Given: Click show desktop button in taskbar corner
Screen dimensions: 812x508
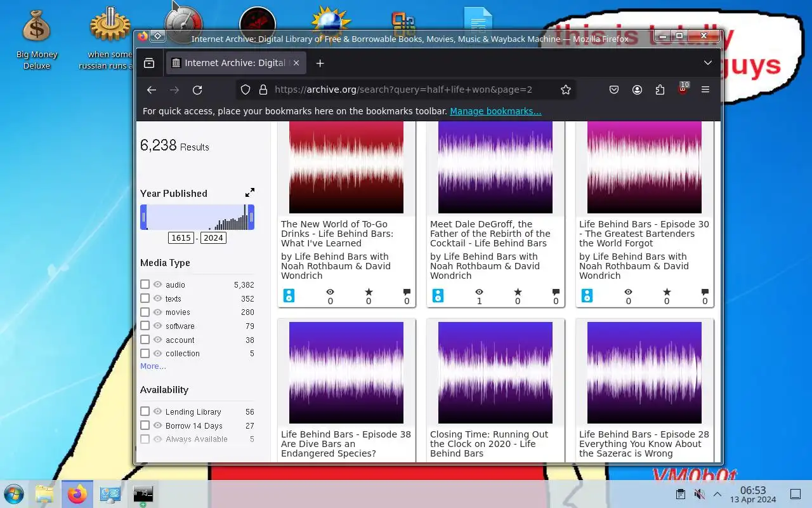Looking at the screenshot, I should point(795,494).
